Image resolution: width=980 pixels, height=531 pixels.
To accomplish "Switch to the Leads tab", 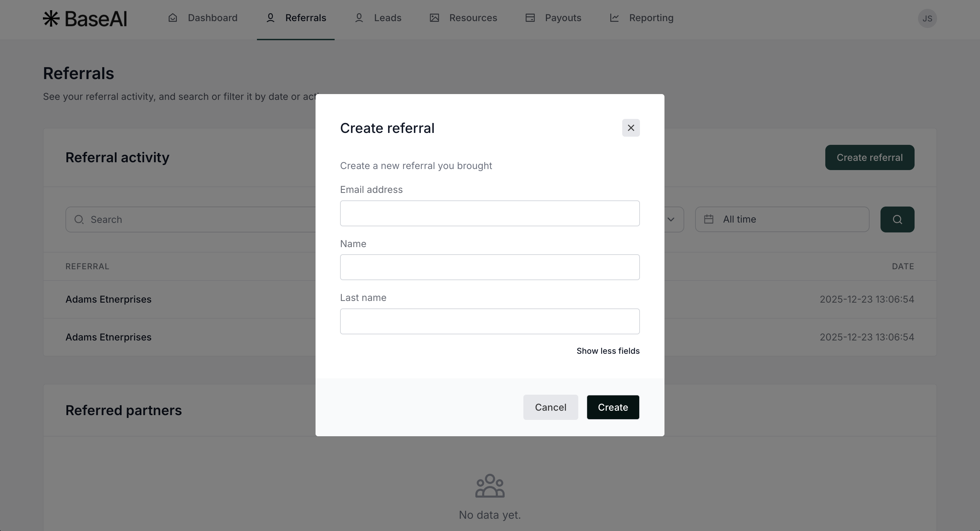I will pyautogui.click(x=378, y=18).
